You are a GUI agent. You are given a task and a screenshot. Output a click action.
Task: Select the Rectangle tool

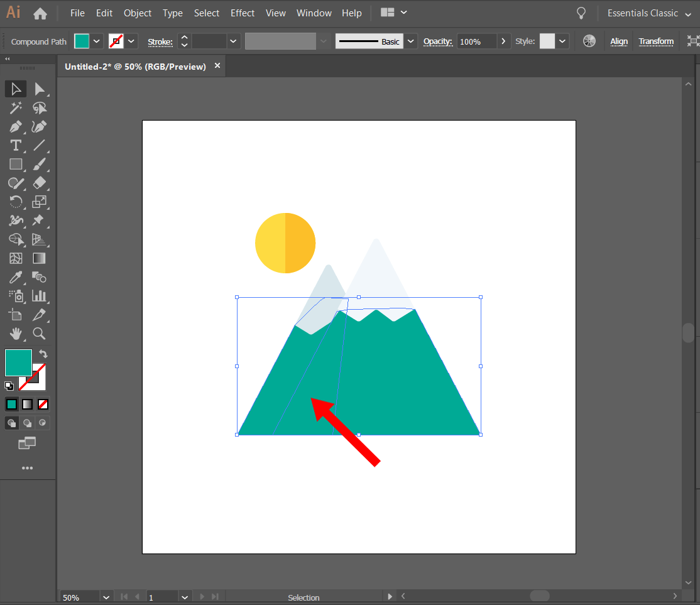[x=16, y=164]
